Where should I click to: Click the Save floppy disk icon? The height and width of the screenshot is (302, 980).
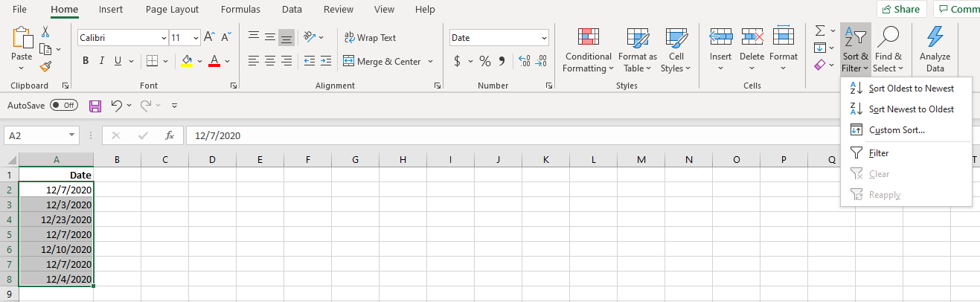(95, 106)
